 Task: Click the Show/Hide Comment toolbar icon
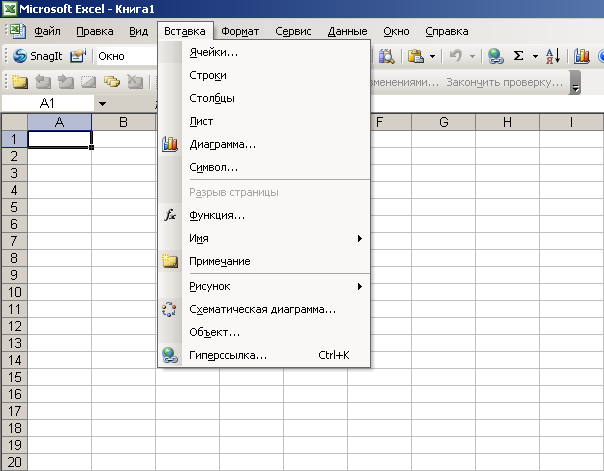(x=89, y=82)
